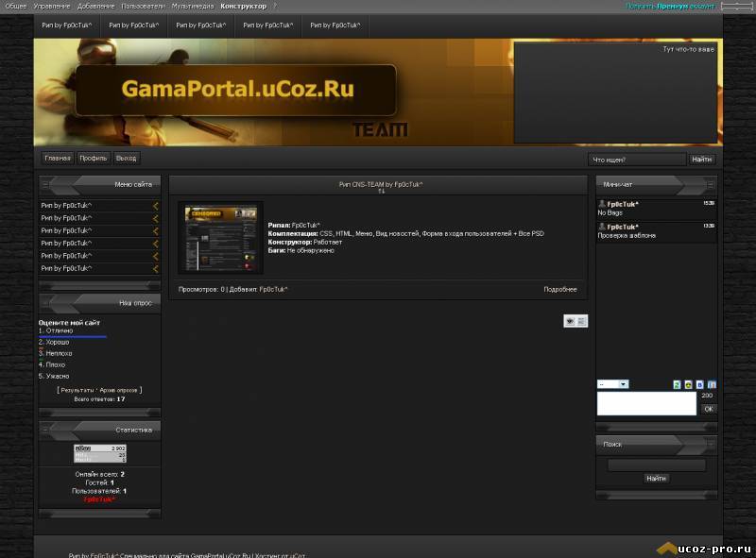Open the mini-chat auto-refresh dropdown
The image size is (756, 558).
612,384
